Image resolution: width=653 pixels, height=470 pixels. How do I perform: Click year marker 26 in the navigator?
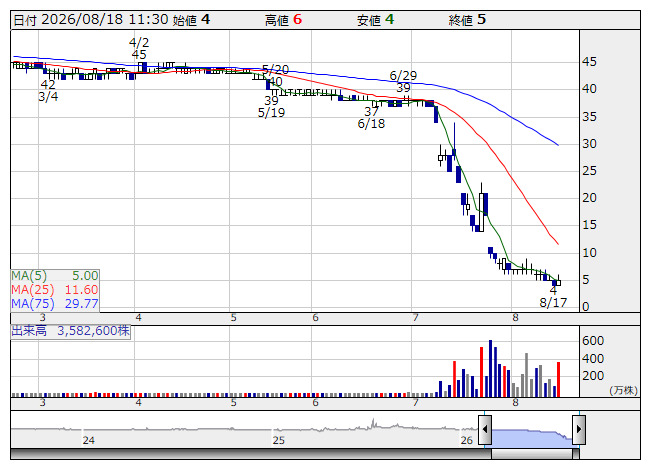(x=466, y=440)
